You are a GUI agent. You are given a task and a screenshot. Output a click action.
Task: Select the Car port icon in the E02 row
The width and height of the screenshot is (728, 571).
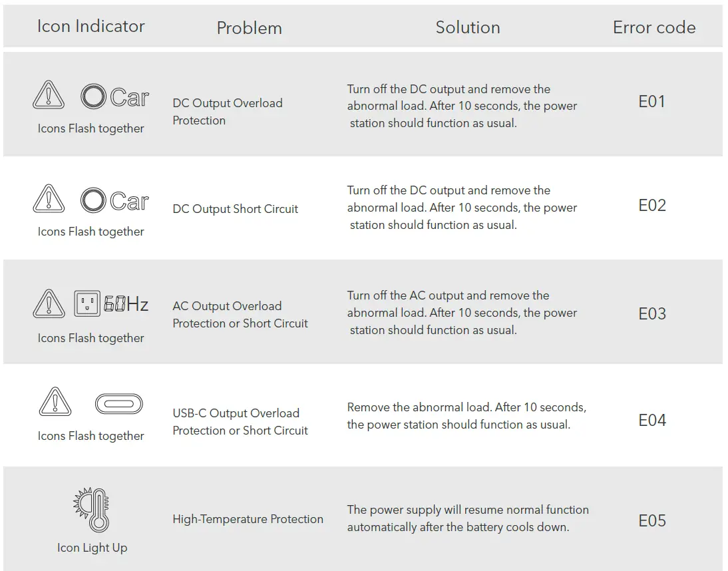click(114, 200)
